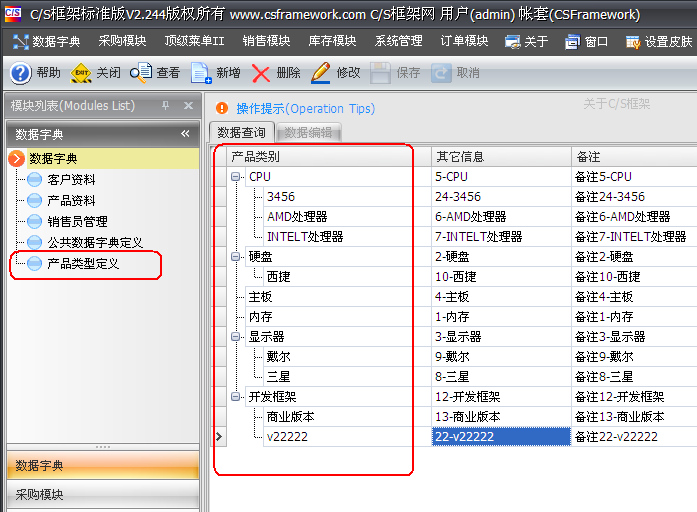Collapse the 显示器 tree node
Screen dimensions: 697x512
tap(237, 337)
